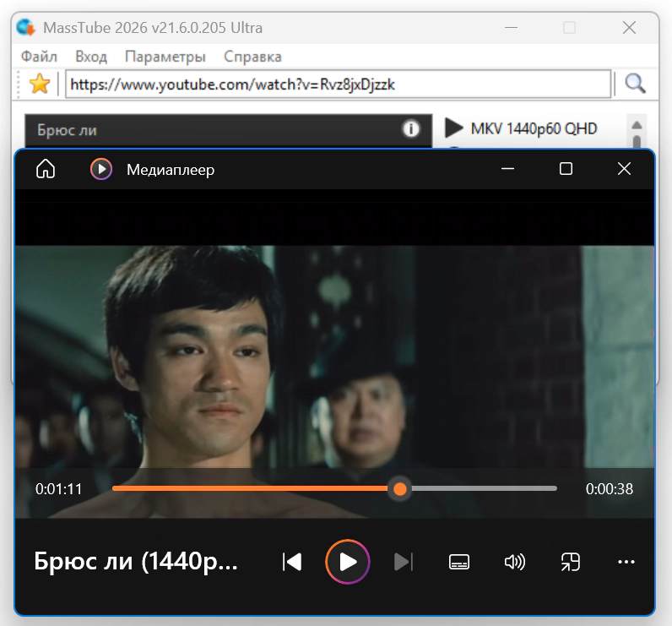Viewport: 672px width, 626px height.
Task: Switch to mini player view
Action: click(x=571, y=562)
